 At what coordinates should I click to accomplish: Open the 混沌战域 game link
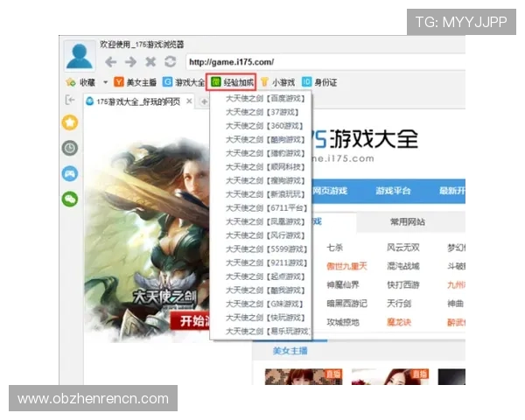click(403, 266)
